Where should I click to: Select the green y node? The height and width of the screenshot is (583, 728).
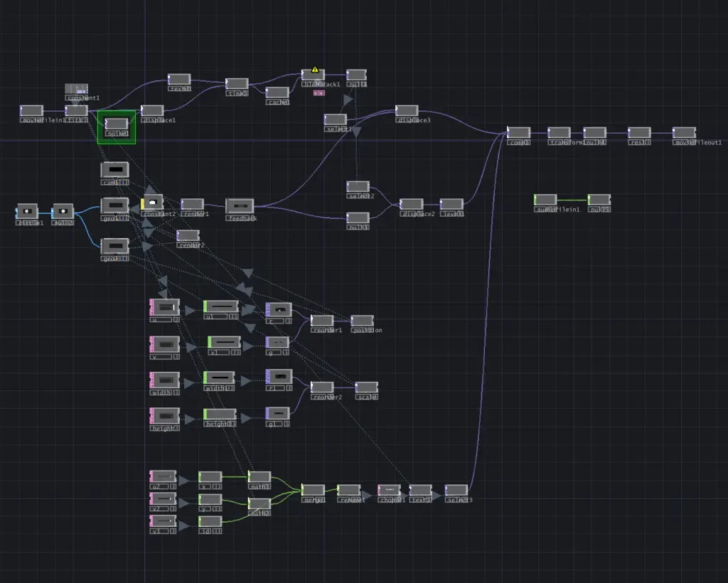tap(210, 499)
